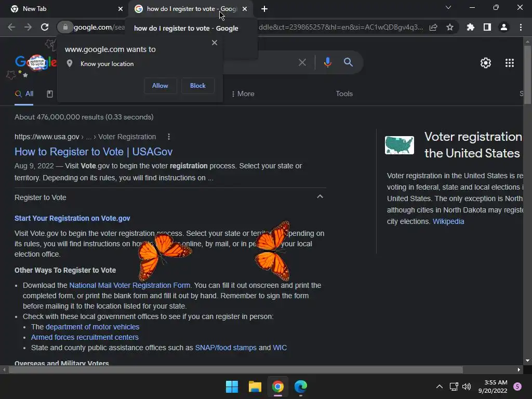Close the location permission popup
This screenshot has height=399, width=532.
pos(215,43)
